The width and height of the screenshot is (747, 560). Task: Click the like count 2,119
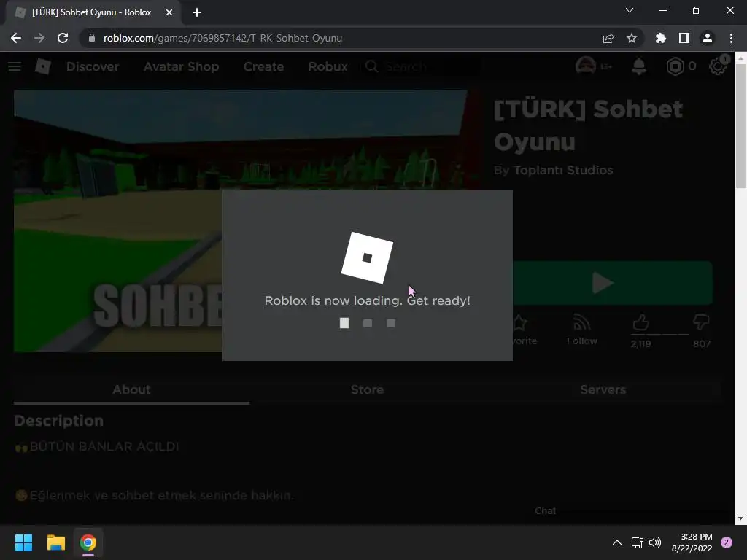[x=640, y=343]
